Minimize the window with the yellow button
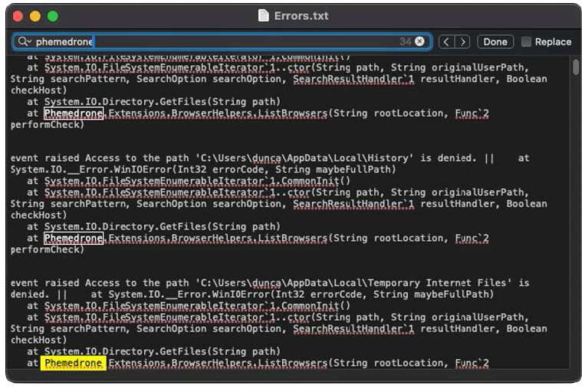 point(35,16)
